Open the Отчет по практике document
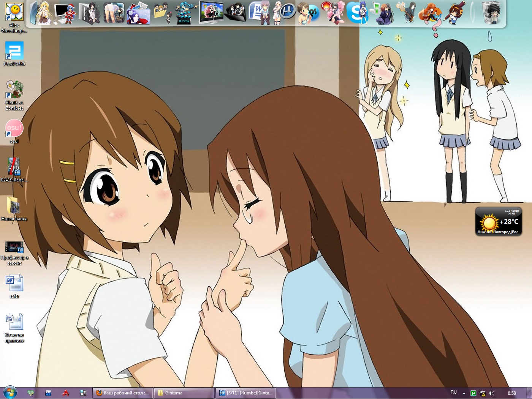This screenshot has width=532, height=399. tap(14, 328)
